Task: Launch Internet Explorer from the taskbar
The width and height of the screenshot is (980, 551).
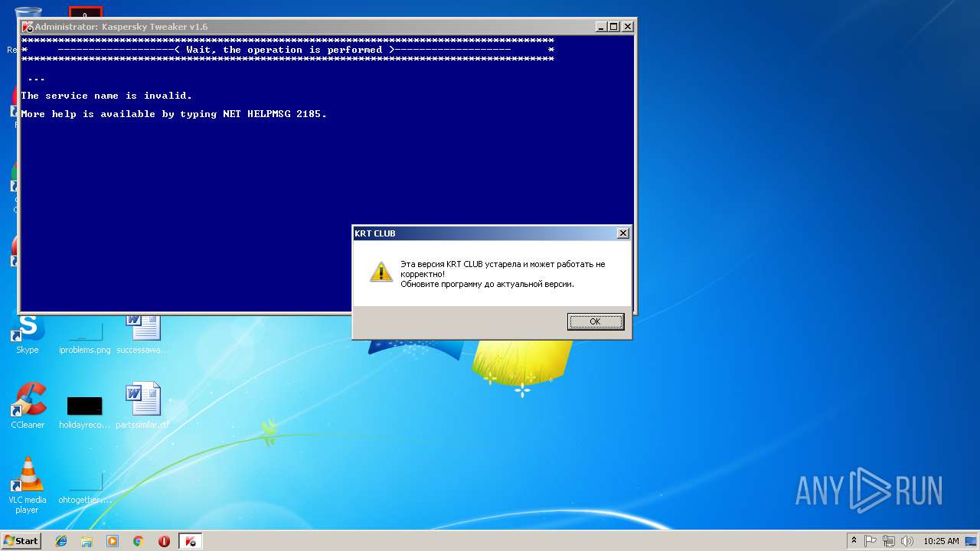Action: [x=61, y=541]
